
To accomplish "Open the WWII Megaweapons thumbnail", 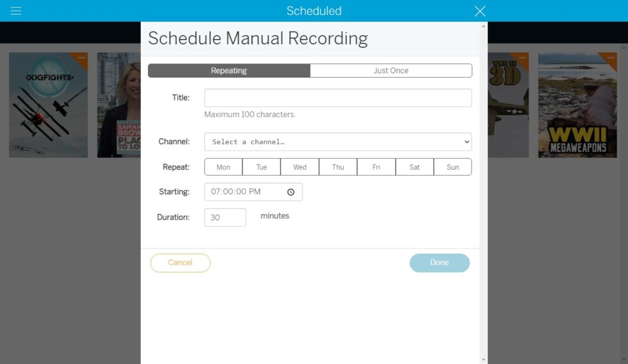I will click(x=577, y=105).
